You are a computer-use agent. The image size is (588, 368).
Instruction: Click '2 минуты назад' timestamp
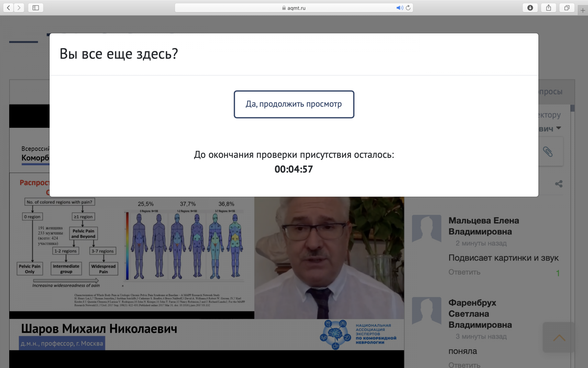click(481, 243)
